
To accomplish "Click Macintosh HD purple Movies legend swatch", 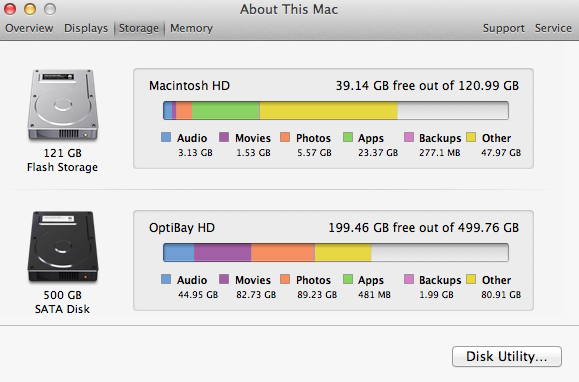I will point(224,137).
